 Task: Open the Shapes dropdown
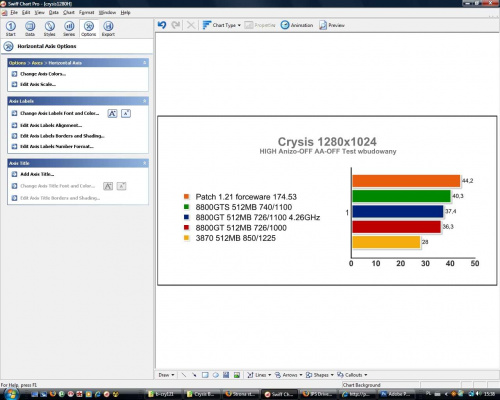pyautogui.click(x=320, y=375)
